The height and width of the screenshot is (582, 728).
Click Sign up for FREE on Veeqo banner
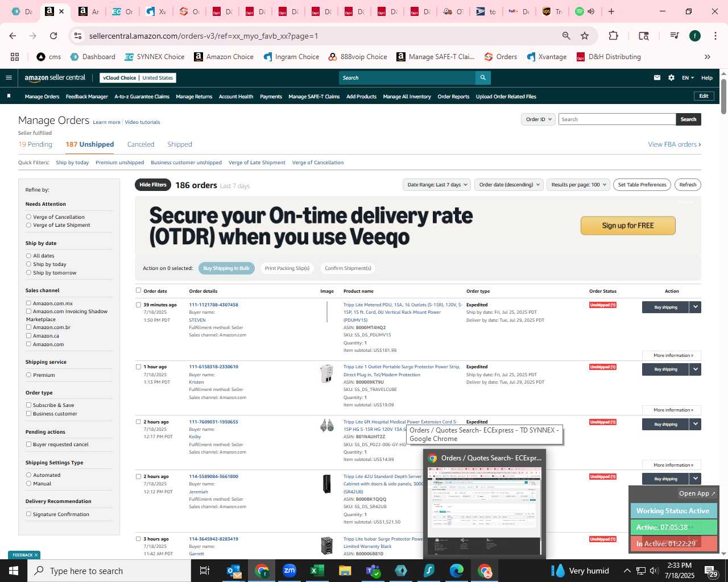coord(628,226)
